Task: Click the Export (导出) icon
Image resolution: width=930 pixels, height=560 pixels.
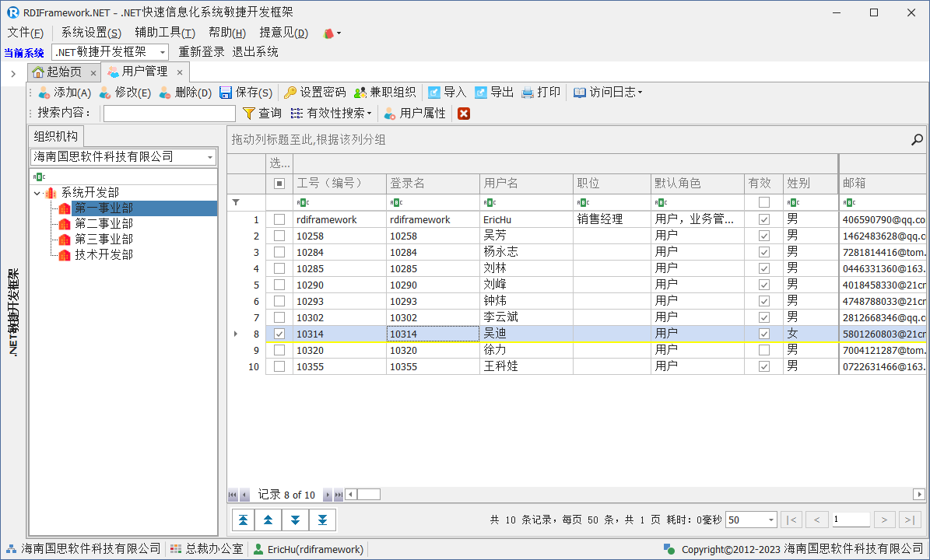Action: [x=481, y=93]
